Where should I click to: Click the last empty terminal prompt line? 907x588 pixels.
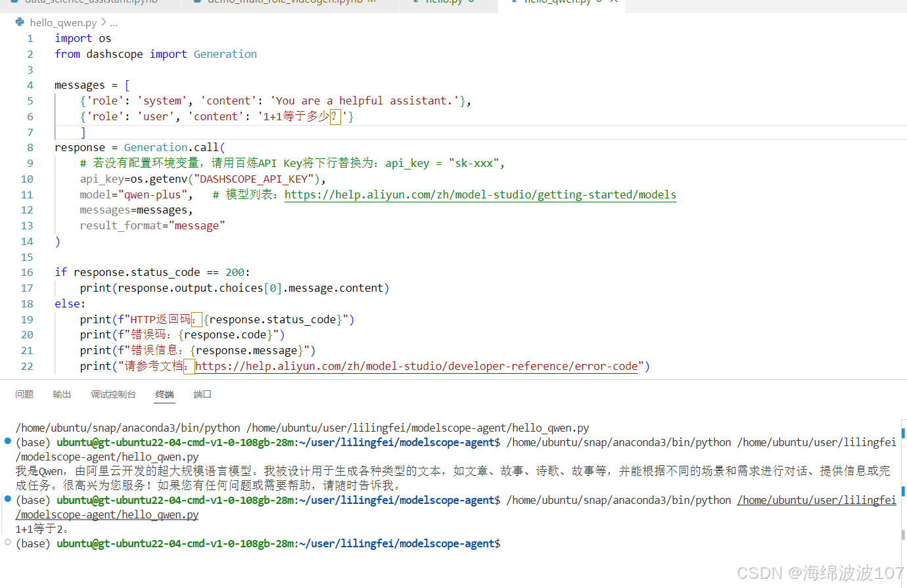pos(258,543)
